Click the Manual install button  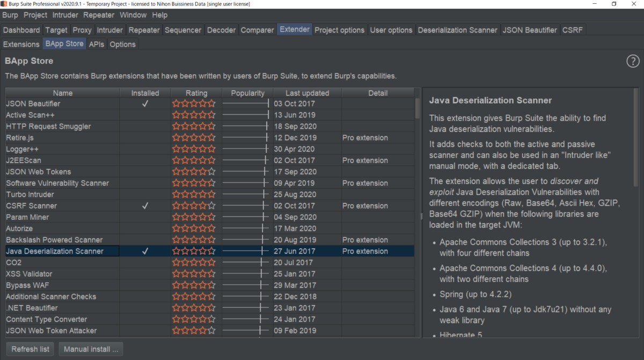click(x=91, y=349)
